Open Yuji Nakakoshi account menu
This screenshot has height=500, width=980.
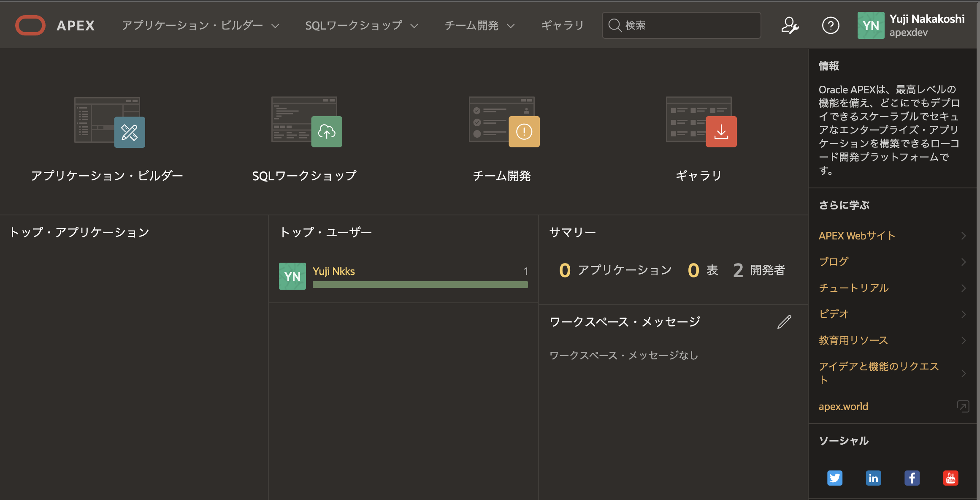pyautogui.click(x=912, y=25)
